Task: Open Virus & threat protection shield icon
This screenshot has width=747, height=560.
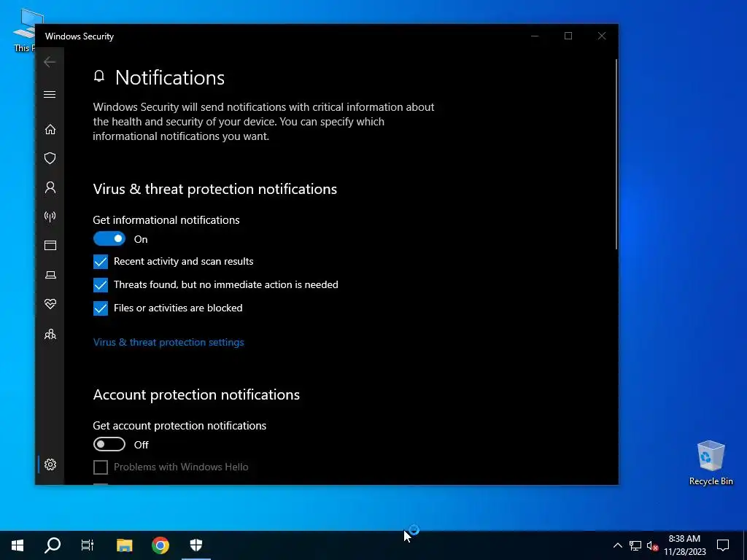Action: coord(50,158)
